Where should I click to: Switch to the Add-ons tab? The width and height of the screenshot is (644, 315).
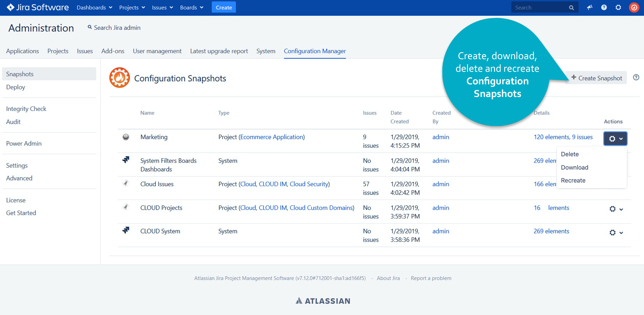[113, 51]
